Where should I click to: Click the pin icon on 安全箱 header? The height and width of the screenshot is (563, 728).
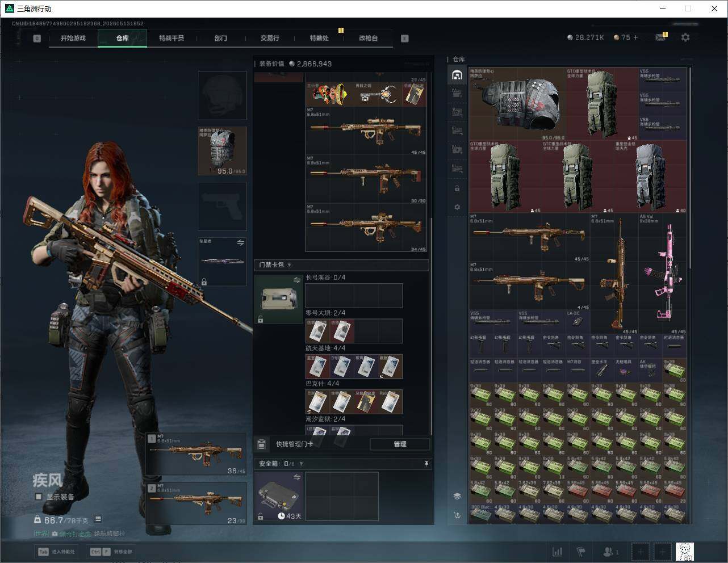click(x=426, y=464)
